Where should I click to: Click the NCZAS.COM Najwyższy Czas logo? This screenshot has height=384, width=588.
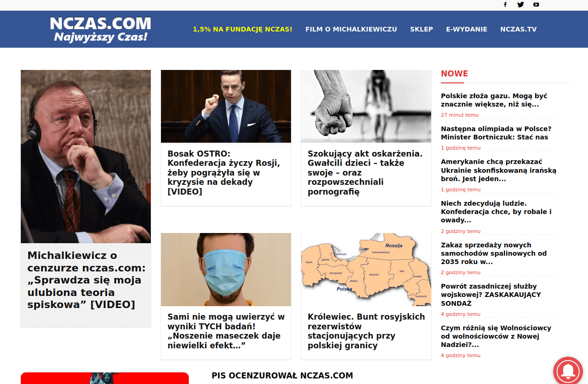[x=100, y=29]
